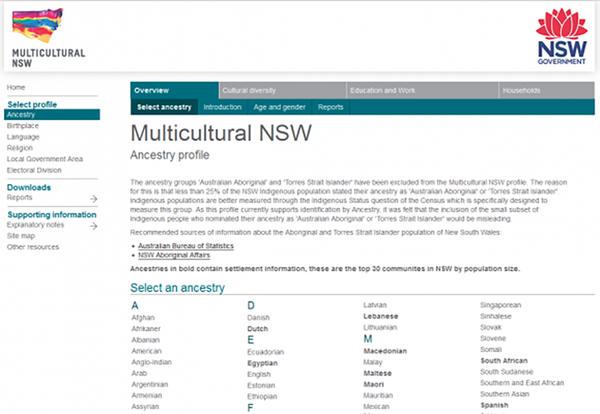Choose Slovene ancestry
Viewport: 600px width, 414px height.
pyautogui.click(x=493, y=338)
